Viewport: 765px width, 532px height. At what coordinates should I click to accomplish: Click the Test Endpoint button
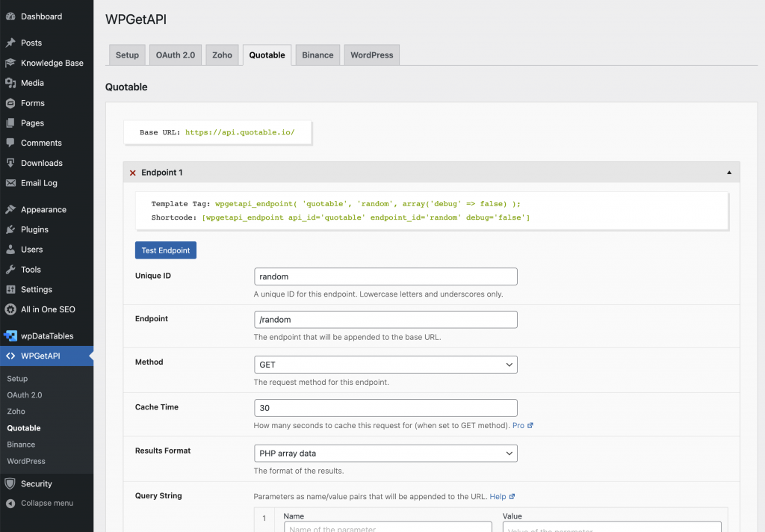[x=165, y=250]
